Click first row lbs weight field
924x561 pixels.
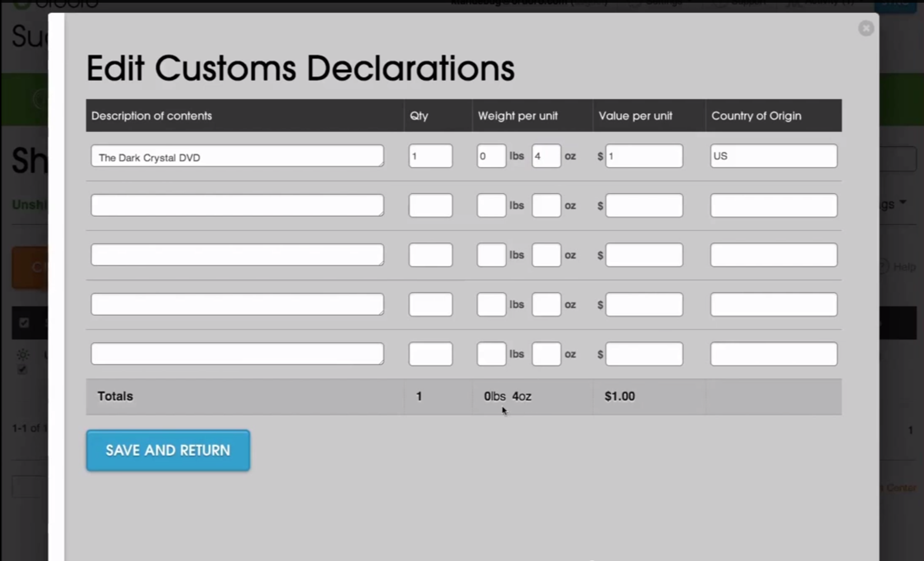(x=491, y=156)
